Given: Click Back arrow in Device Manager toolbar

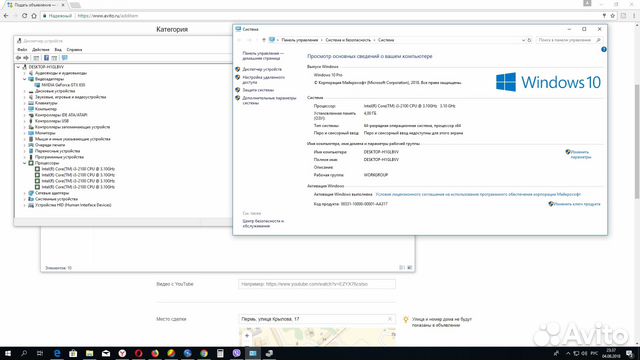Looking at the screenshot, I should [18, 58].
